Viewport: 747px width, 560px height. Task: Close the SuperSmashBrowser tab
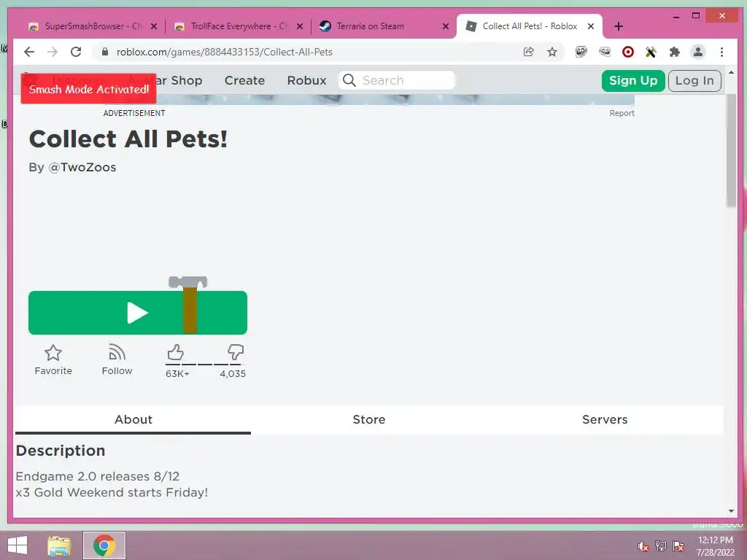click(154, 26)
